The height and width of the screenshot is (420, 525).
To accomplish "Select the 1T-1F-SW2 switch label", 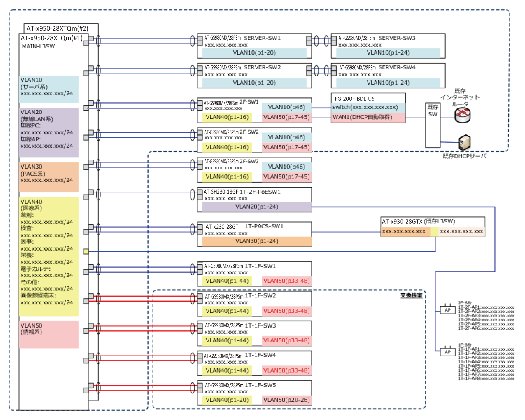I will click(260, 296).
